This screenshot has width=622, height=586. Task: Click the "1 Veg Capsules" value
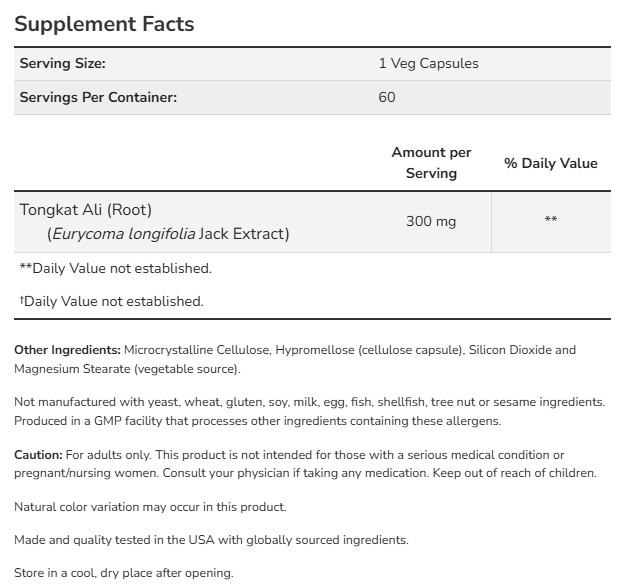pyautogui.click(x=428, y=63)
